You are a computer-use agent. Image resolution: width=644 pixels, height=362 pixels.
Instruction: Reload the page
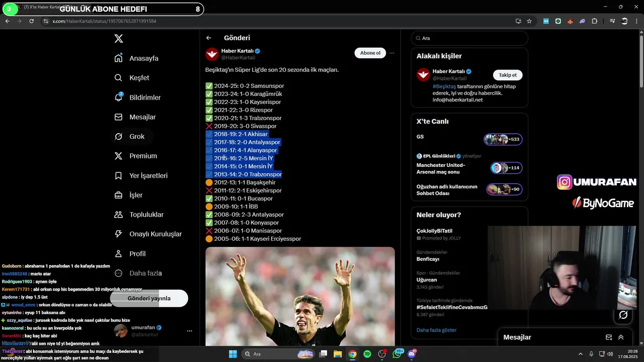pyautogui.click(x=31, y=21)
